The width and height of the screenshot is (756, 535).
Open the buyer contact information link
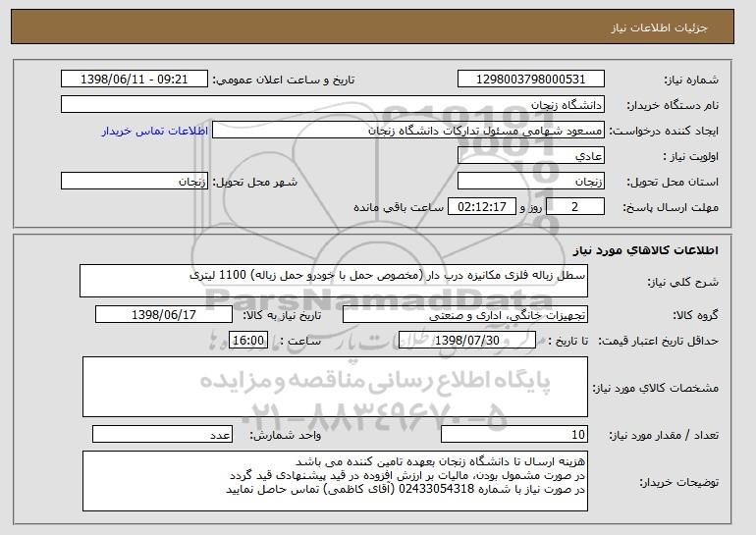(155, 131)
